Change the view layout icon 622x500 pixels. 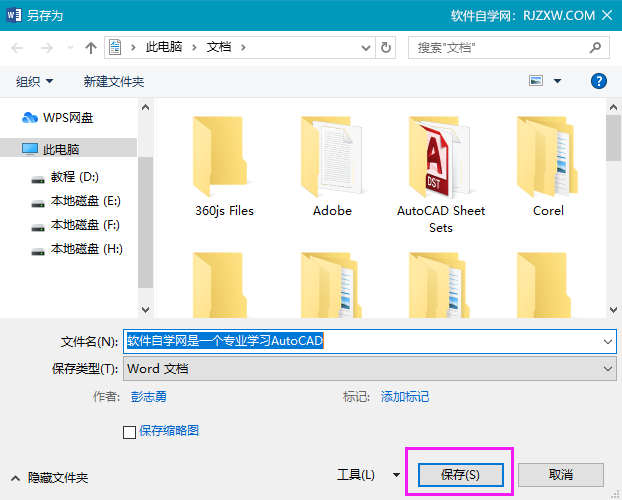coord(536,81)
